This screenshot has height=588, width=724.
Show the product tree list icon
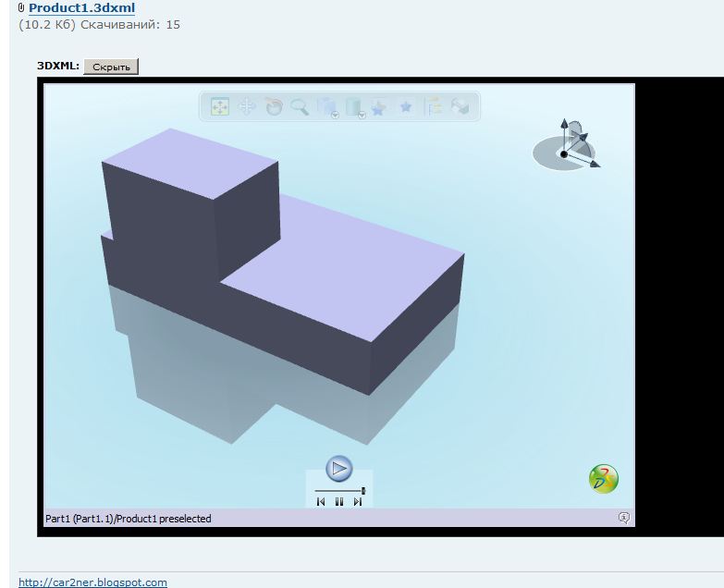tap(433, 106)
